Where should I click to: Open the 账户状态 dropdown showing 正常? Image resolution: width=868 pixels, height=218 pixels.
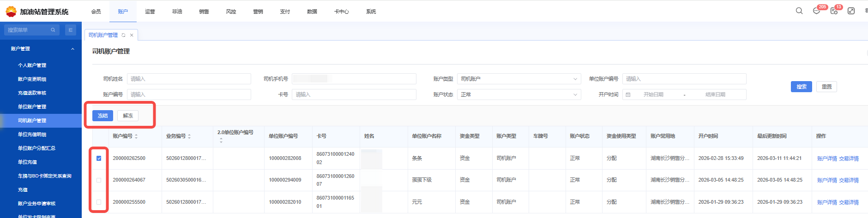[519, 94]
